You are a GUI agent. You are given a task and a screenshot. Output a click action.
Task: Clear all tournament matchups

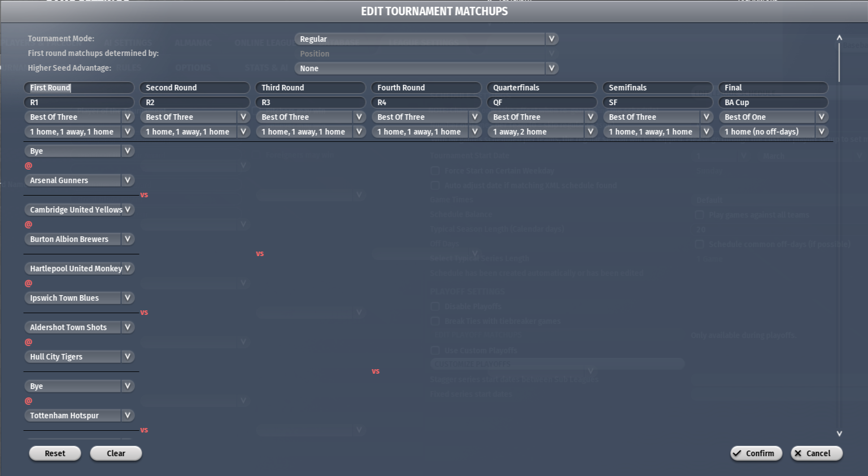[x=116, y=453]
